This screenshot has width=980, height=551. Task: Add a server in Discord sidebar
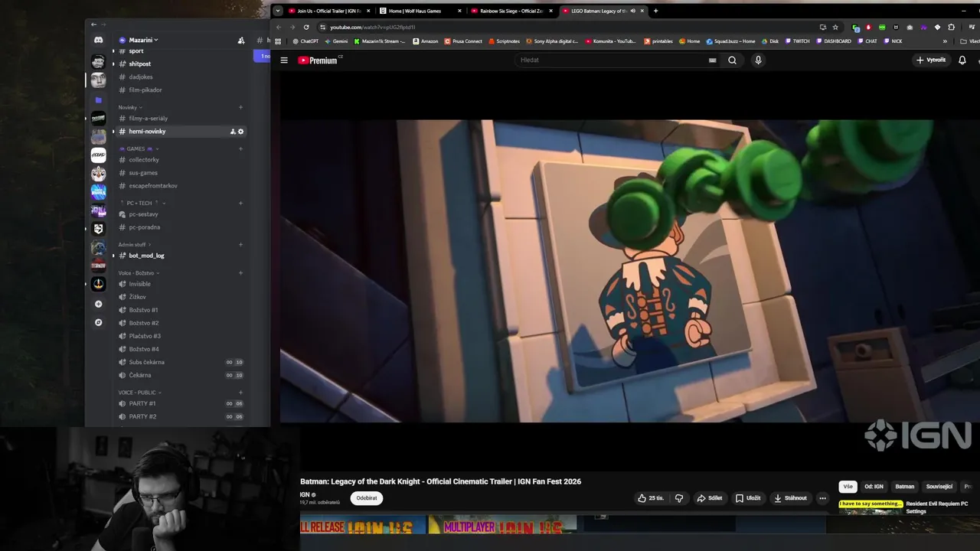click(x=98, y=304)
